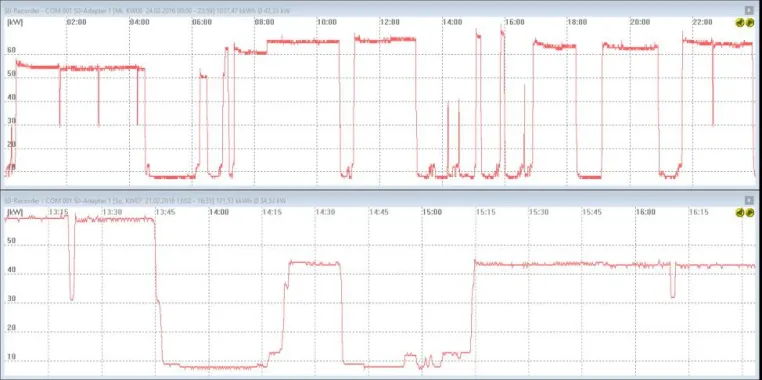Click the 08:00 time label
Screen dimensions: 762x380
tap(264, 22)
